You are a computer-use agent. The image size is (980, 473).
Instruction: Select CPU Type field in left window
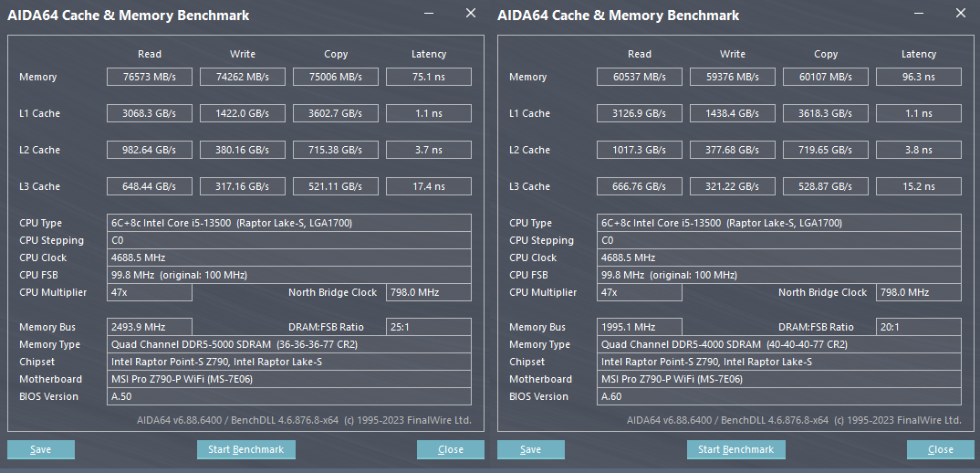(289, 223)
